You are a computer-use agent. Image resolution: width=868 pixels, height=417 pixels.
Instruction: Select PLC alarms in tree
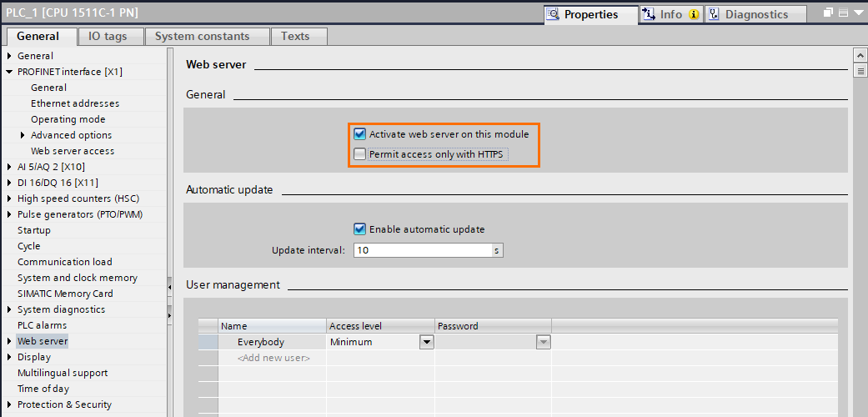pyautogui.click(x=42, y=325)
